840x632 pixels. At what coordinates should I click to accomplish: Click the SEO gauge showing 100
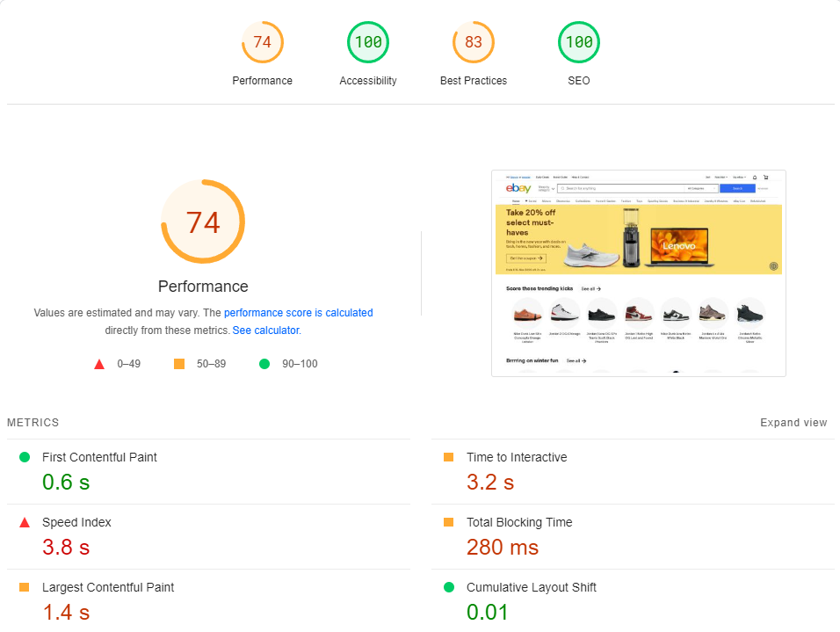click(578, 41)
